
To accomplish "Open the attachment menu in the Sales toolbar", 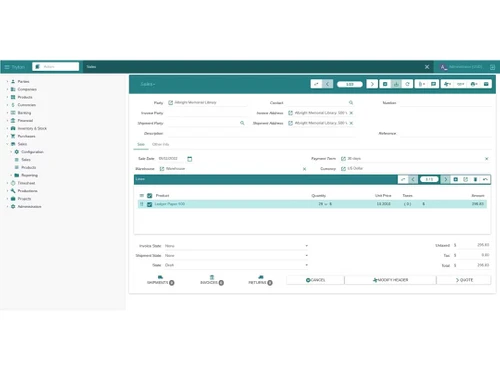I will click(x=422, y=84).
